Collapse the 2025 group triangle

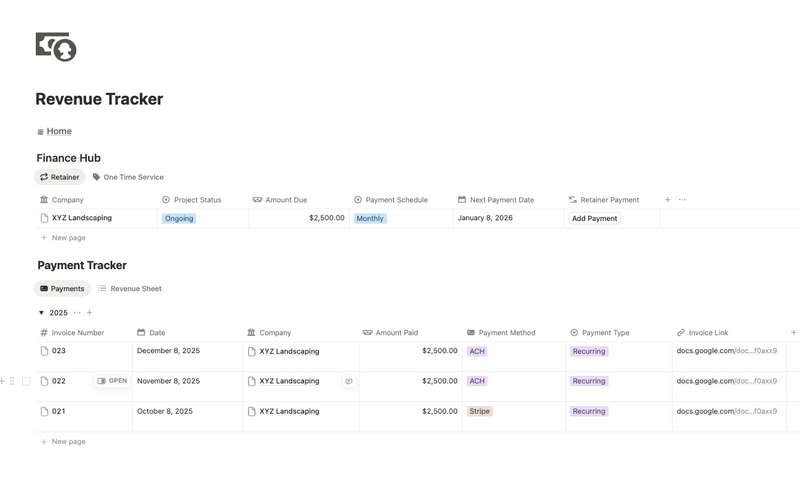(41, 313)
